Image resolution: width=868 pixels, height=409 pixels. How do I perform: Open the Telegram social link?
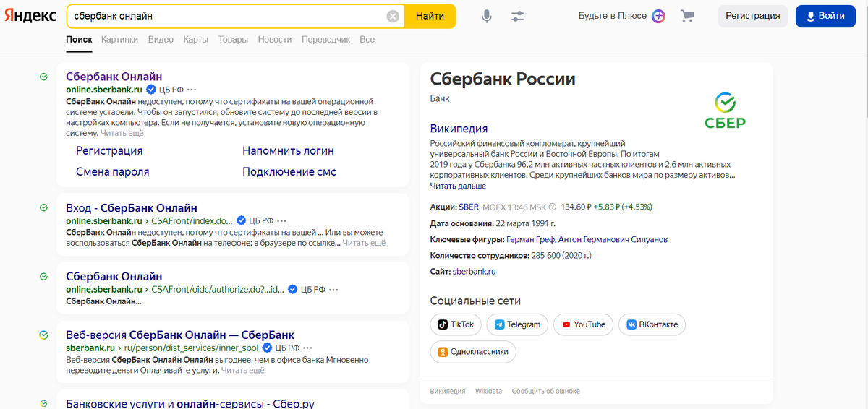(x=517, y=324)
